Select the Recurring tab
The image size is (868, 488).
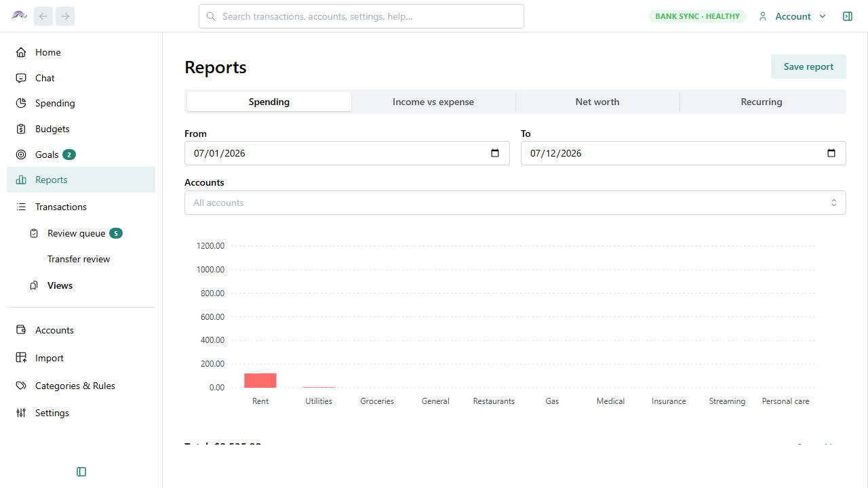pyautogui.click(x=762, y=102)
